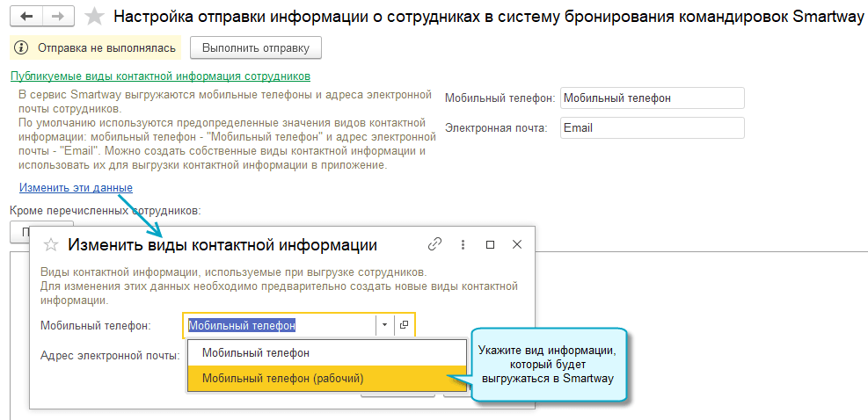Copy link to dialog via chain icon
Viewport: 868px width, 420px height.
coord(435,244)
